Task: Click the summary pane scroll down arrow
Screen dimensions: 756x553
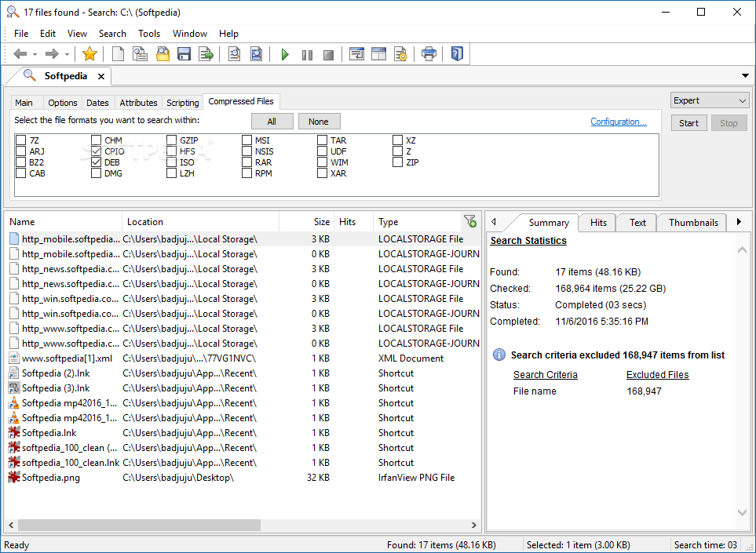Action: pos(743,512)
